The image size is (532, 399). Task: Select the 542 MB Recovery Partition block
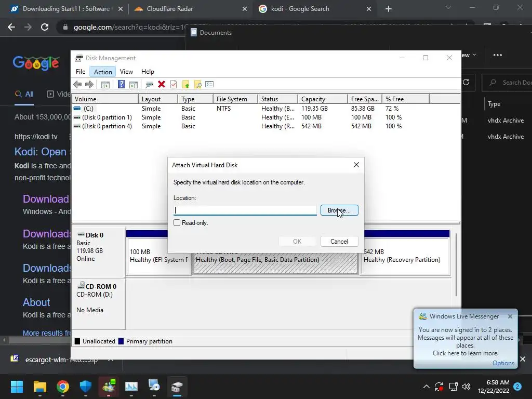[x=406, y=257]
